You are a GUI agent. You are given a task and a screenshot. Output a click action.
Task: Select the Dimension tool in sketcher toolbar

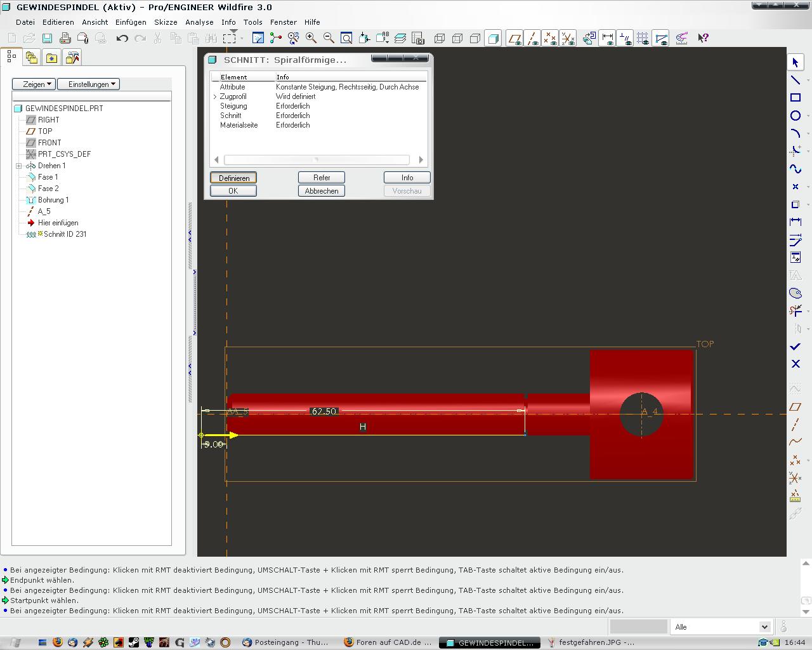pos(795,222)
